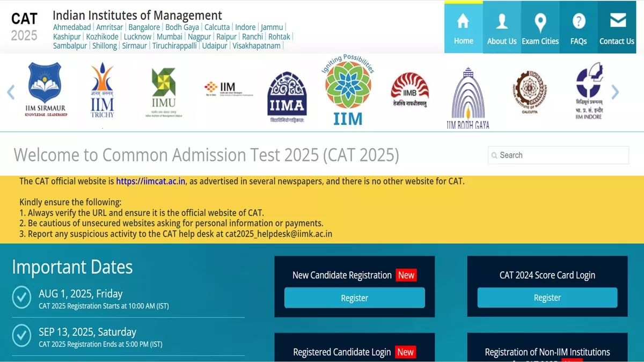This screenshot has height=362, width=644.
Task: Click the envelope icon above Contact Us
Action: [x=618, y=20]
